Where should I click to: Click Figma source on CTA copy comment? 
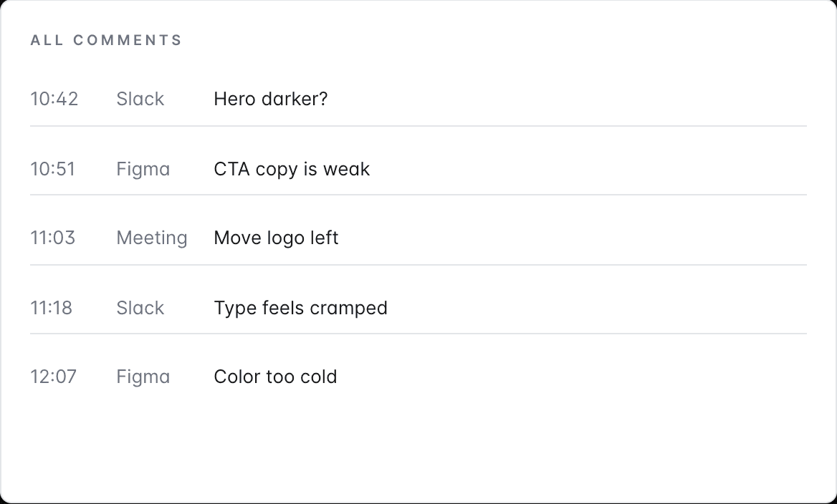(x=143, y=169)
